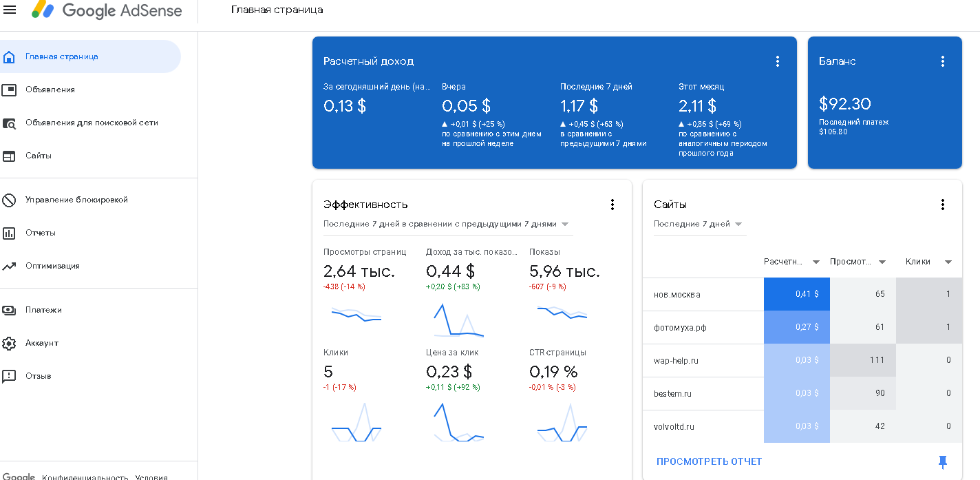Click the Цена за клик chart
This screenshot has height=480, width=980.
click(x=459, y=422)
